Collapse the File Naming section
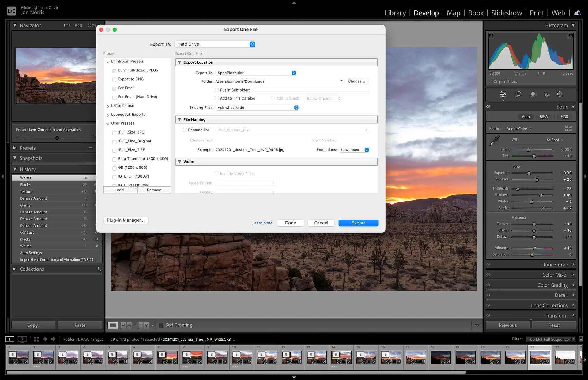 coord(180,119)
